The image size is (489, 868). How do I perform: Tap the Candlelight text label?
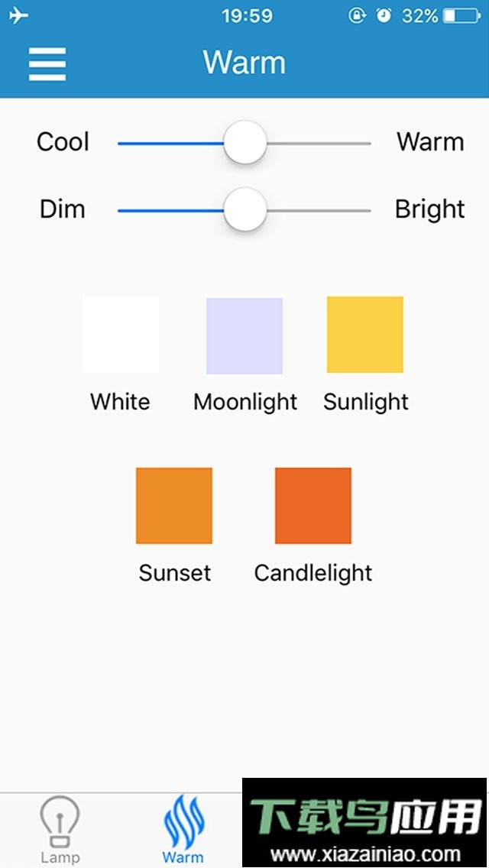pos(313,573)
